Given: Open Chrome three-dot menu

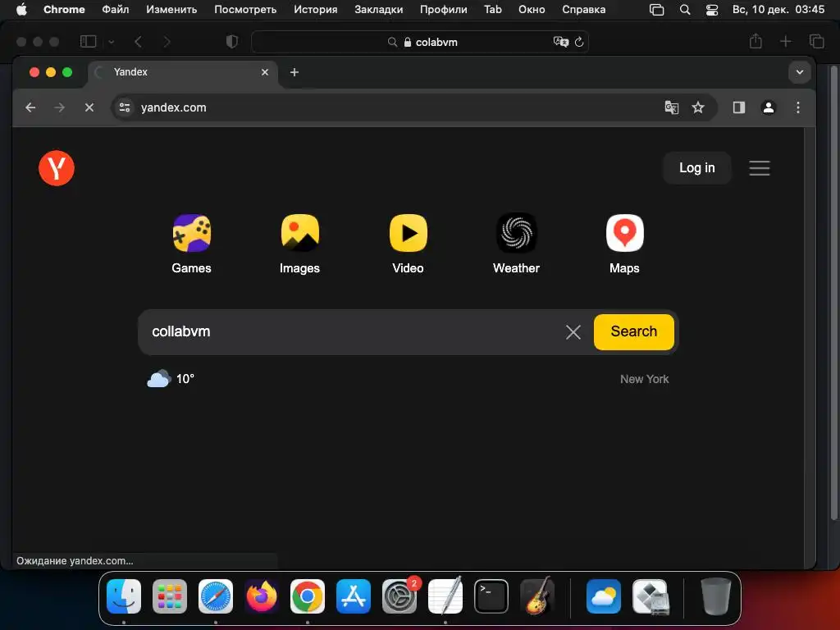Looking at the screenshot, I should 797,107.
